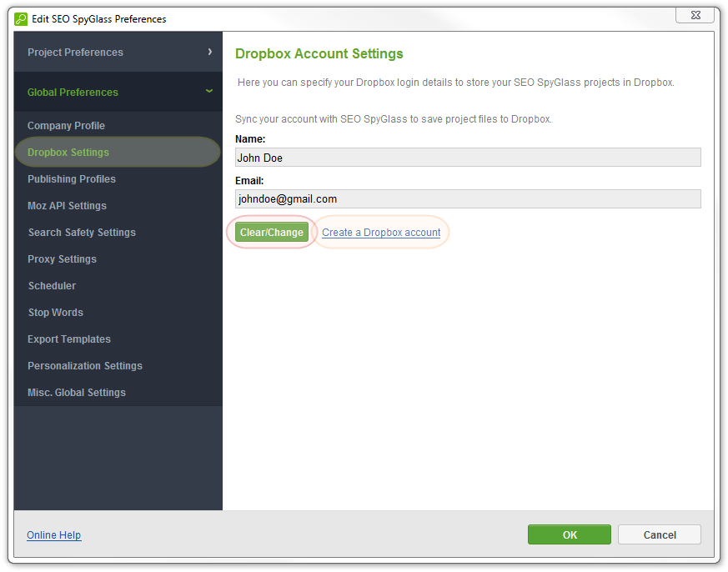This screenshot has width=728, height=572.
Task: Confirm with the OK button
Action: pos(570,534)
